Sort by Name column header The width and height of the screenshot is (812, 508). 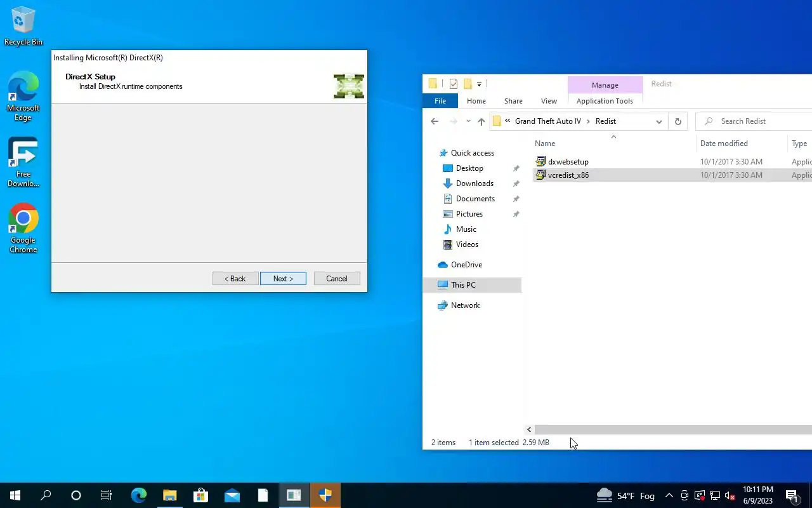coord(545,144)
